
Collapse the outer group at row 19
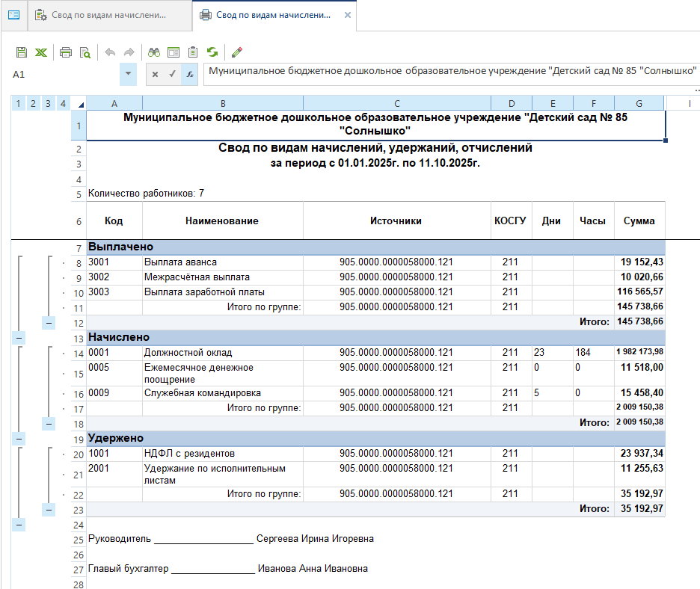pyautogui.click(x=18, y=438)
